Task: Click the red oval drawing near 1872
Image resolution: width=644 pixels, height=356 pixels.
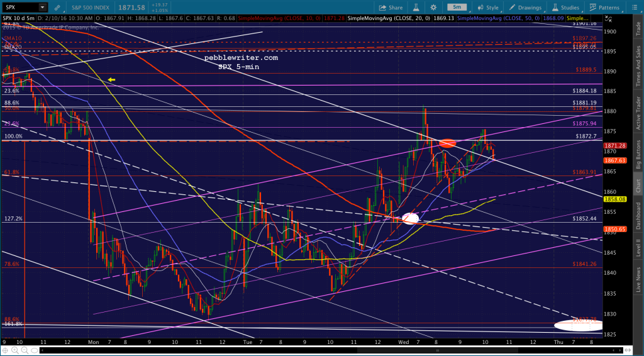Action: (447, 143)
